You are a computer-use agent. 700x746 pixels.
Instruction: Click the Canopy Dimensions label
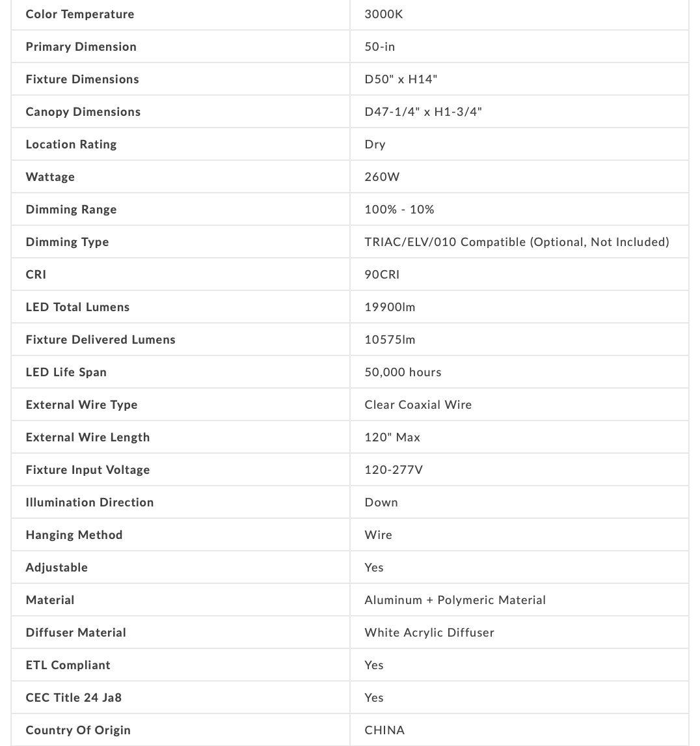pyautogui.click(x=83, y=112)
